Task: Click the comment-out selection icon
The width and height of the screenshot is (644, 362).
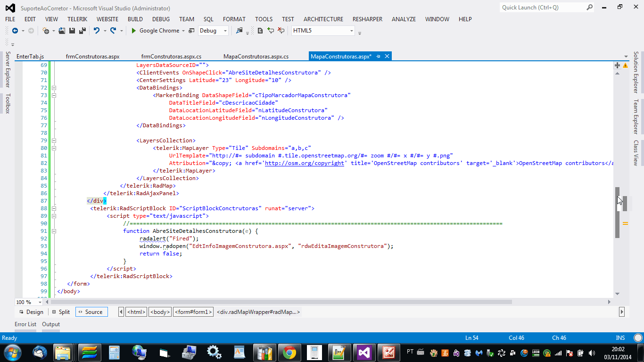Action: click(x=271, y=31)
